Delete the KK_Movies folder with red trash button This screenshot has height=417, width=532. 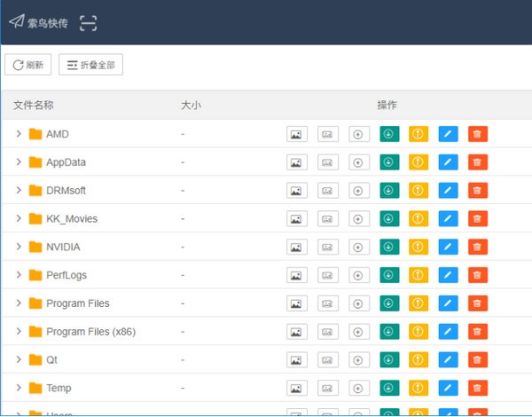click(x=477, y=219)
